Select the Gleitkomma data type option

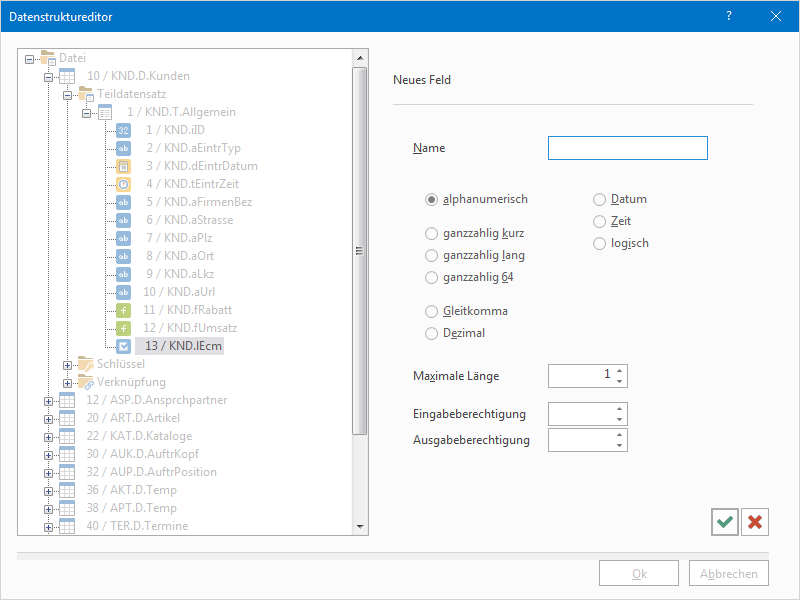coord(432,311)
